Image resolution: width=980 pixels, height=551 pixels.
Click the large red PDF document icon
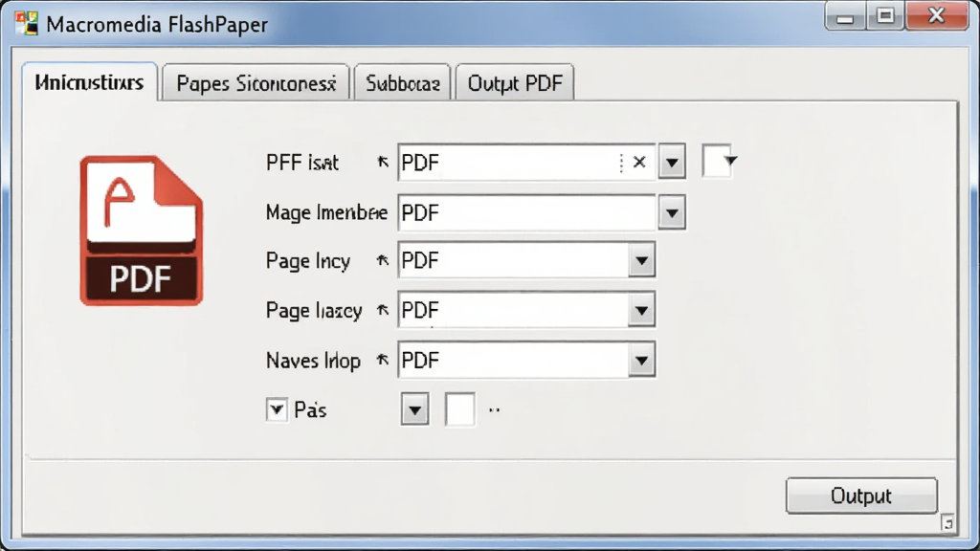click(142, 231)
